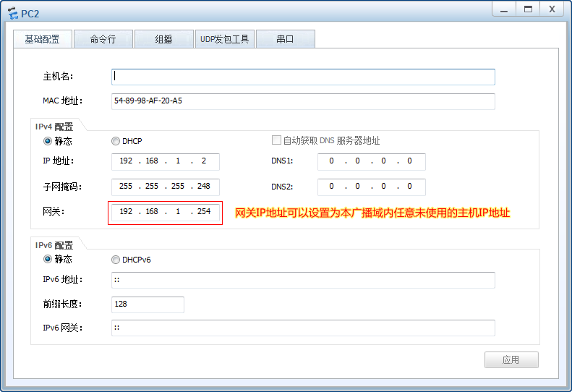The image size is (572, 392).
Task: Click the DNS2 label
Action: coord(282,187)
